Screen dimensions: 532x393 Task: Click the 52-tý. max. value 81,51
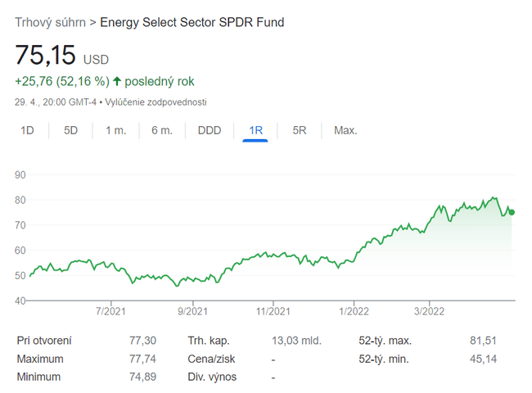click(483, 341)
